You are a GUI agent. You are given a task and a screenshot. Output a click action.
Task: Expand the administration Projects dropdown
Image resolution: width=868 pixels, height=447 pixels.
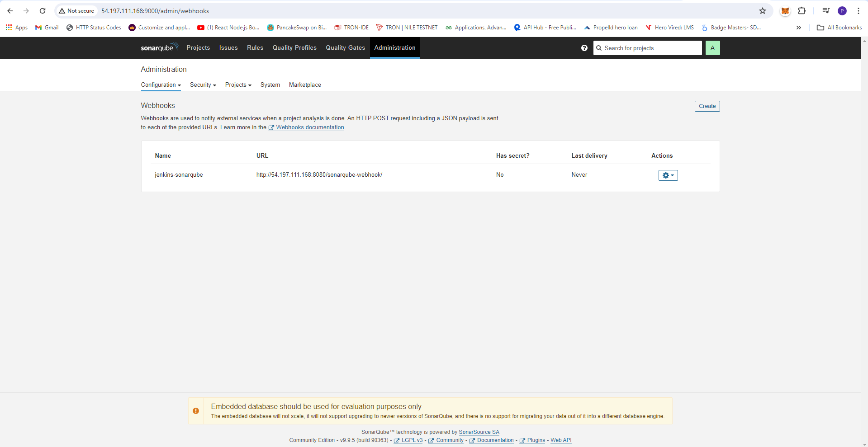[x=238, y=85]
